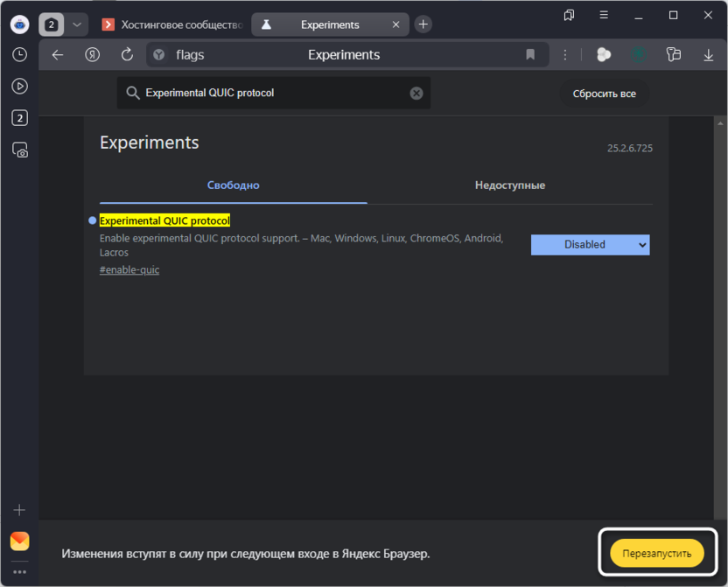Click the flags search input field
This screenshot has height=587, width=728.
pyautogui.click(x=271, y=93)
